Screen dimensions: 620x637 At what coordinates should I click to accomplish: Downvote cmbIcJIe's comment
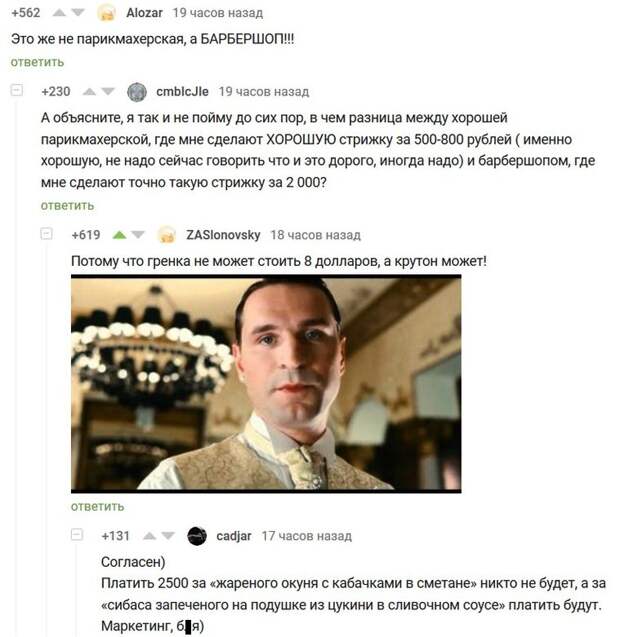(x=108, y=92)
